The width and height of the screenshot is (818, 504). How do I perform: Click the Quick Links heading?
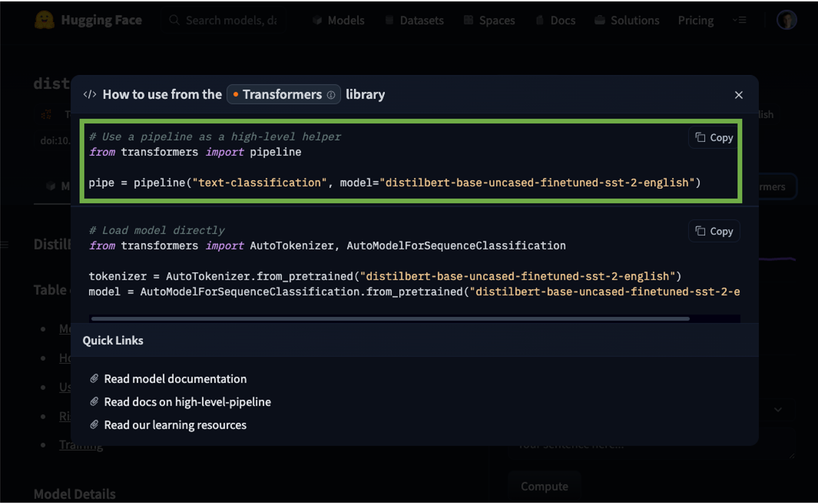tap(113, 340)
